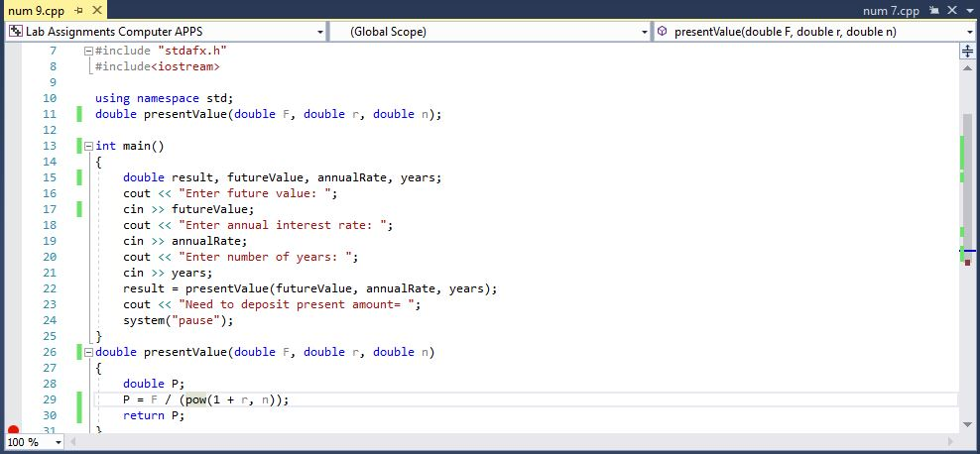Click the highlighted pow call on line 29
Viewport: 980px width, 454px height.
[195, 399]
